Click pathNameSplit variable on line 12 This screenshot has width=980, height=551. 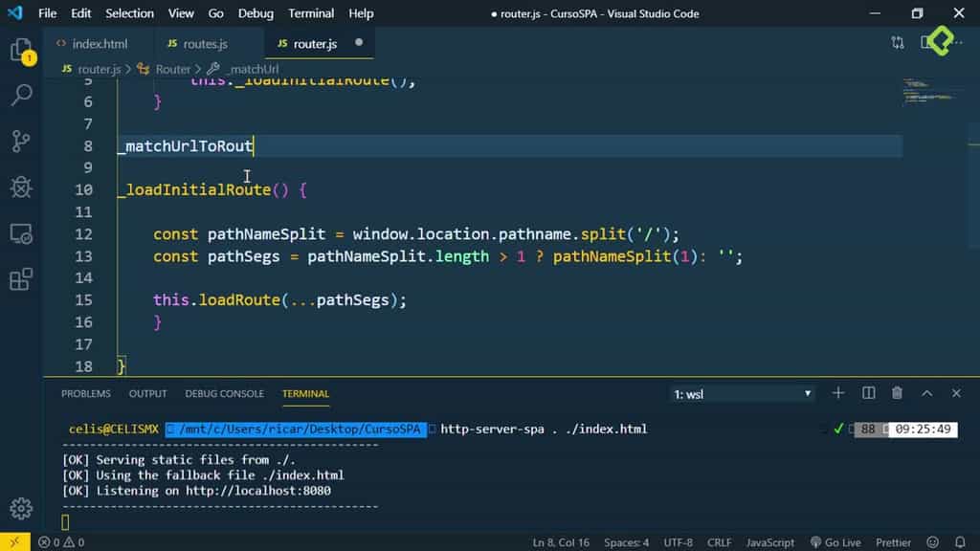pyautogui.click(x=266, y=234)
